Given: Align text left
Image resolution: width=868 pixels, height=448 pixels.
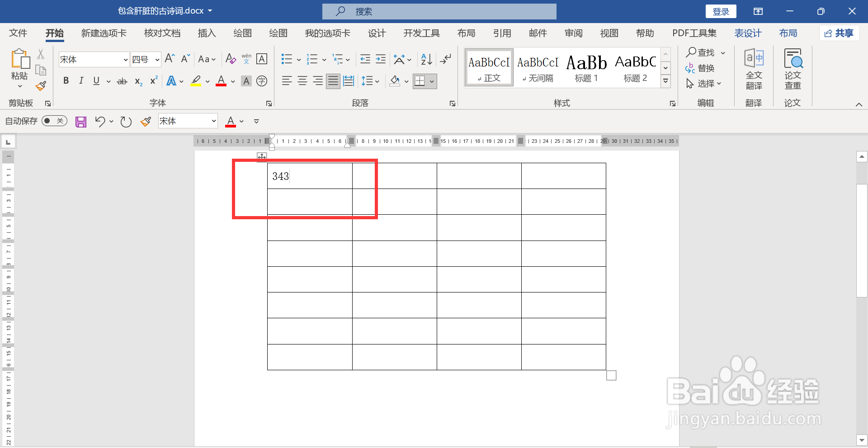Looking at the screenshot, I should point(287,81).
